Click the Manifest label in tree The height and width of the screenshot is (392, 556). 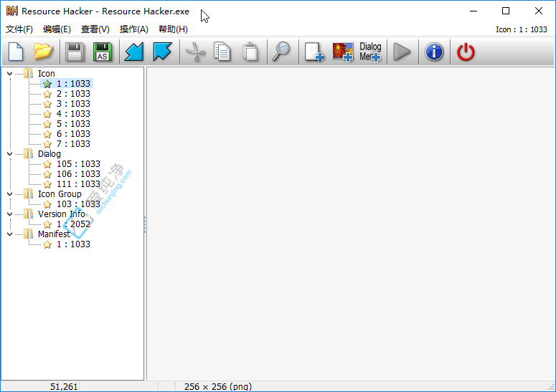(54, 234)
